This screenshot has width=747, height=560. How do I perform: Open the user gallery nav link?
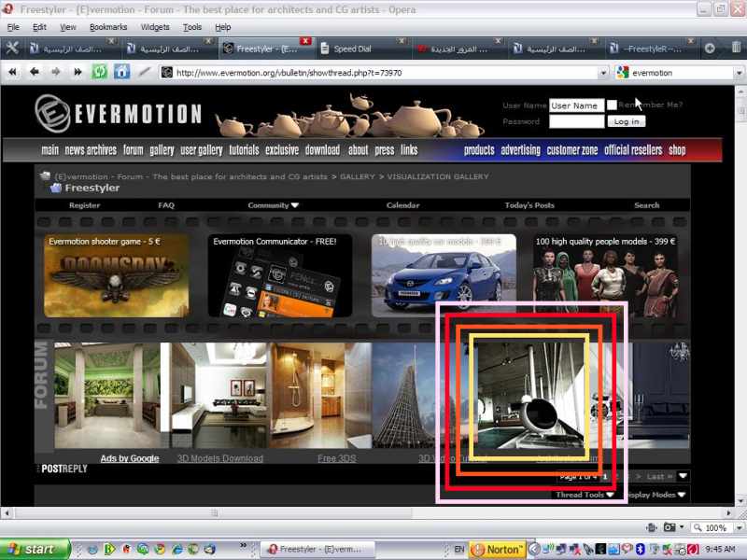click(202, 150)
